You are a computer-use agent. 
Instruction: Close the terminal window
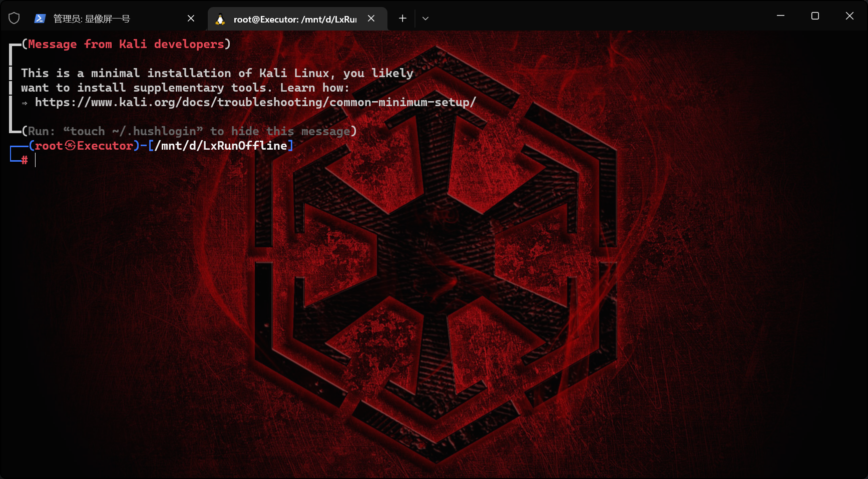pos(849,16)
